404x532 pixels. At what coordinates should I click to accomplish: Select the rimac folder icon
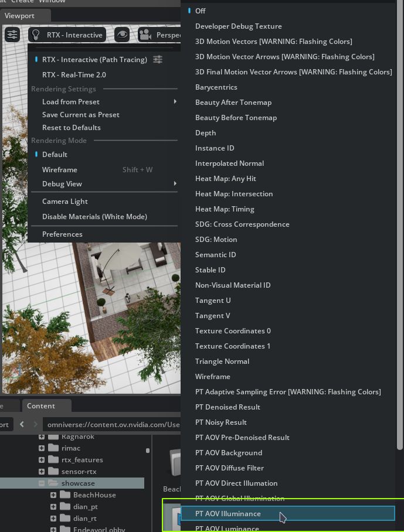pos(53,448)
